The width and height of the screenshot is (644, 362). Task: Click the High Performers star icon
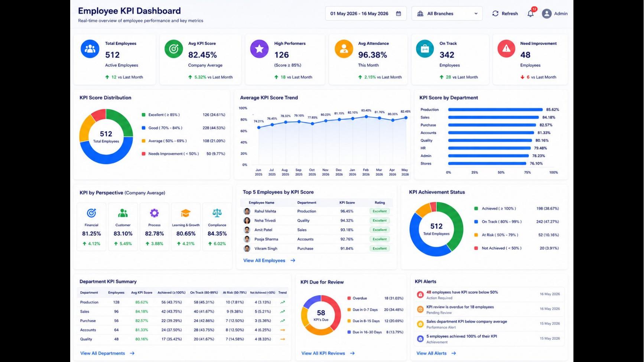point(259,49)
